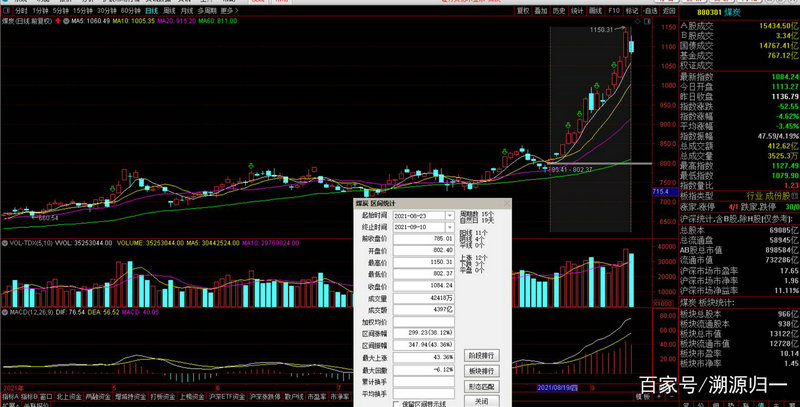Click the 阶段排行 button
Screen dimensions: 800x407
click(x=481, y=355)
